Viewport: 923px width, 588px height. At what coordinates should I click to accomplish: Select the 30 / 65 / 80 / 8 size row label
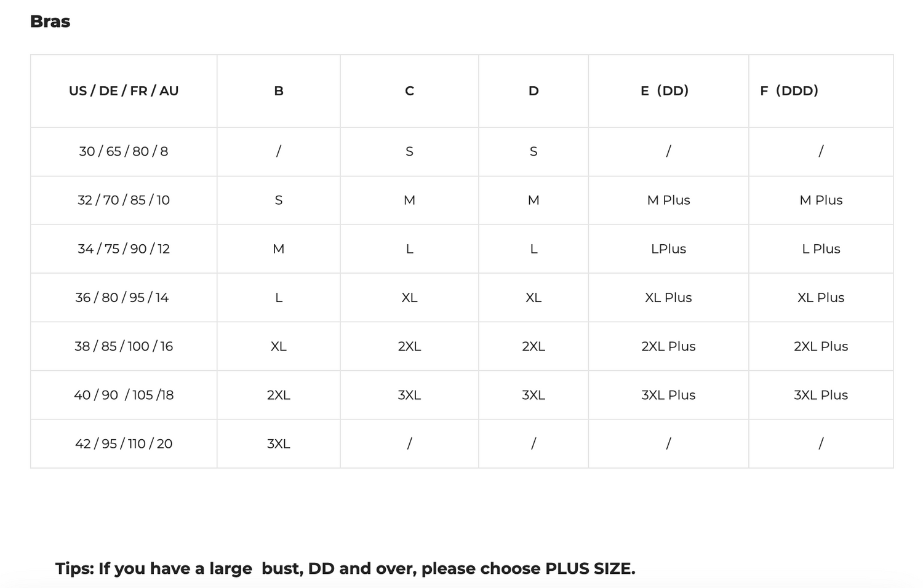coord(124,151)
